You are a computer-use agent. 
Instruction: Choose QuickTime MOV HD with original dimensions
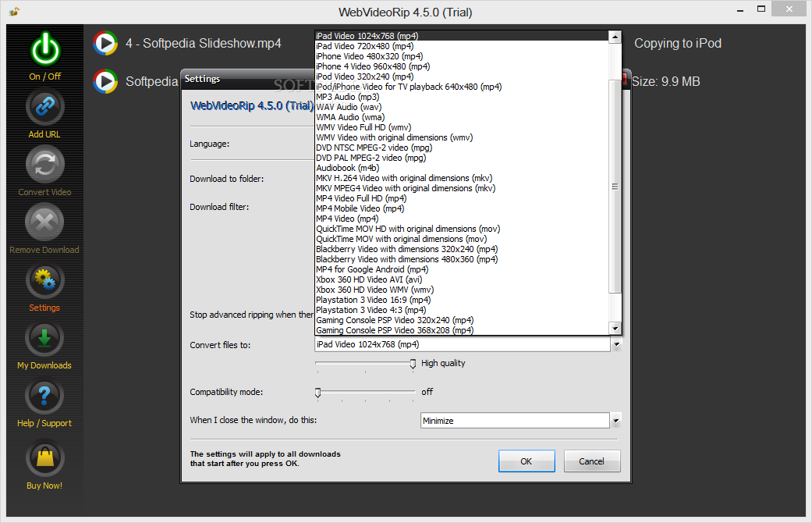click(x=462, y=229)
